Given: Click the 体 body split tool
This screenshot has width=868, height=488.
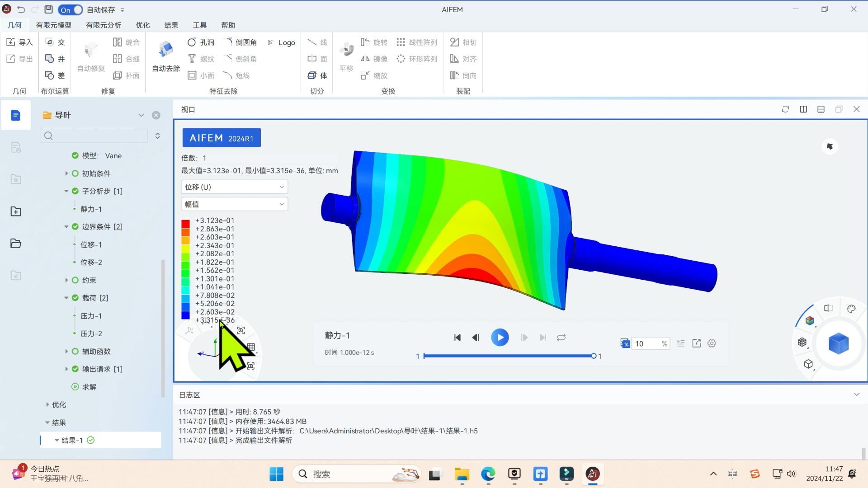Looking at the screenshot, I should (x=317, y=75).
